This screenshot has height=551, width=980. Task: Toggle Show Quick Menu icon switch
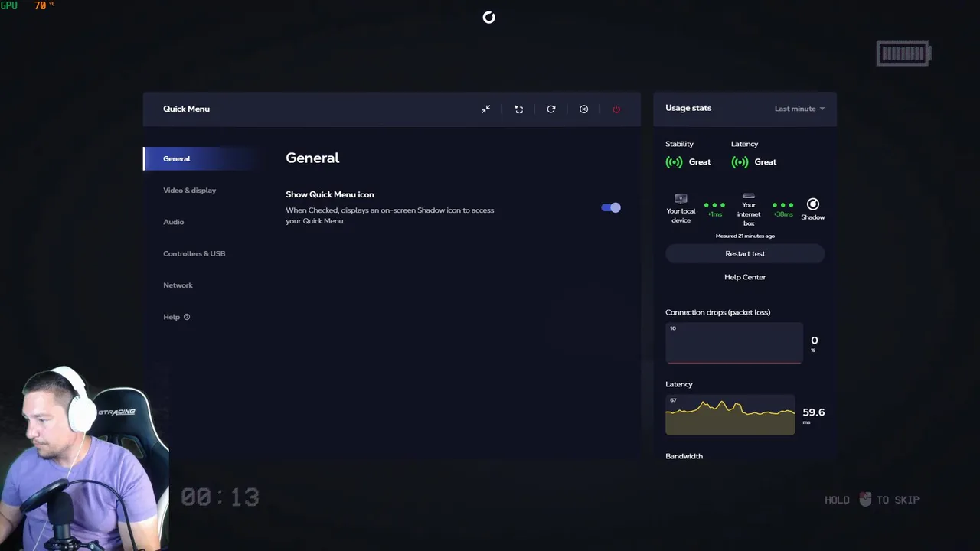pyautogui.click(x=611, y=207)
